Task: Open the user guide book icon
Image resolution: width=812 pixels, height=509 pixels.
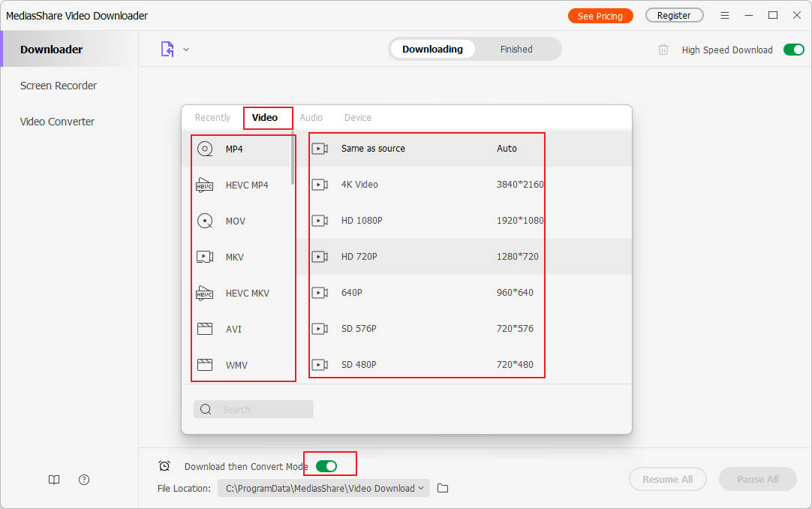Action: pos(54,480)
